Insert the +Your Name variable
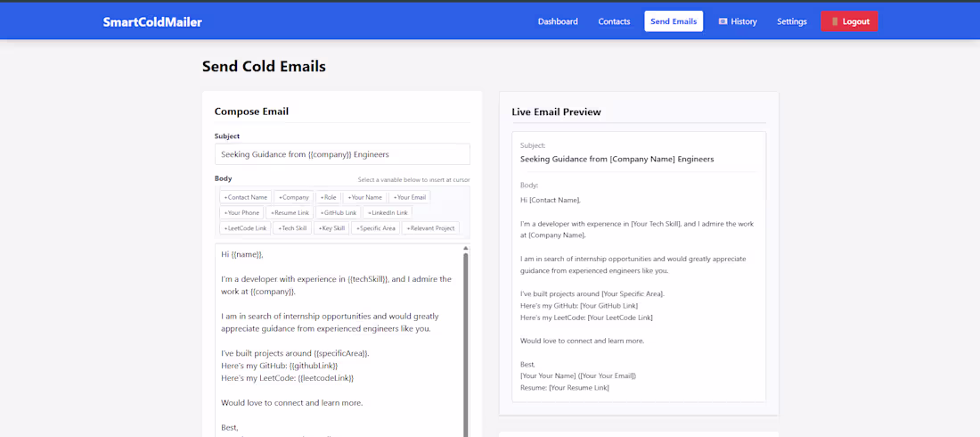 point(364,197)
